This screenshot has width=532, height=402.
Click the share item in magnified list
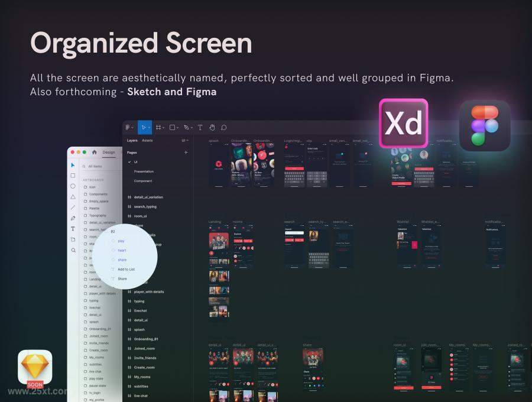pos(122,260)
